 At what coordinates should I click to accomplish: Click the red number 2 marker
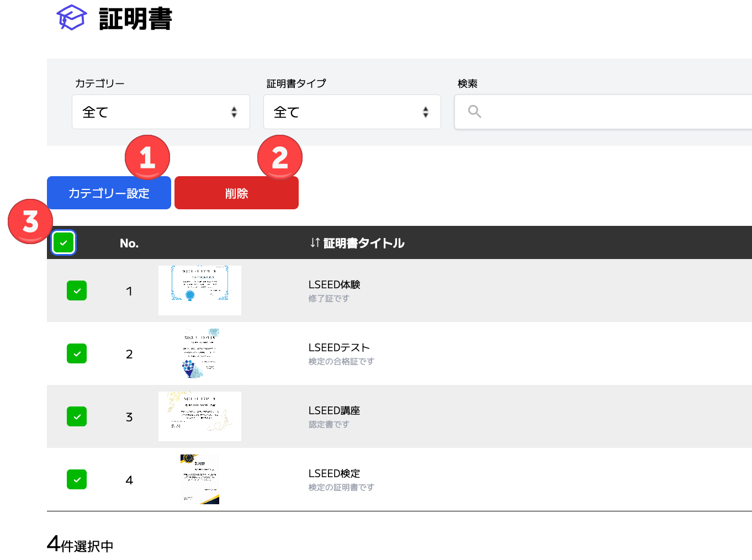[x=280, y=157]
